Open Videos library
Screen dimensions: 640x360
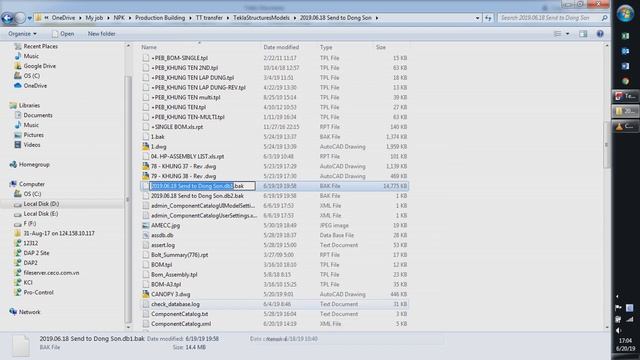[x=32, y=145]
